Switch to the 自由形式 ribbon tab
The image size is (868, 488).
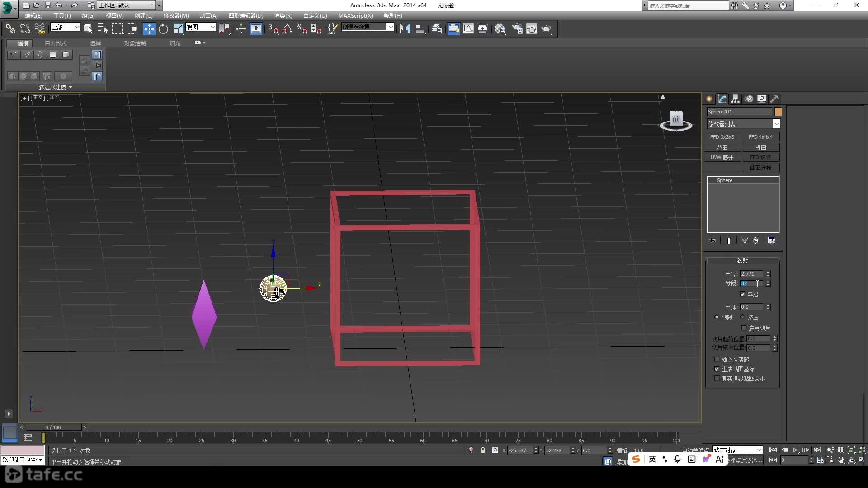[56, 43]
